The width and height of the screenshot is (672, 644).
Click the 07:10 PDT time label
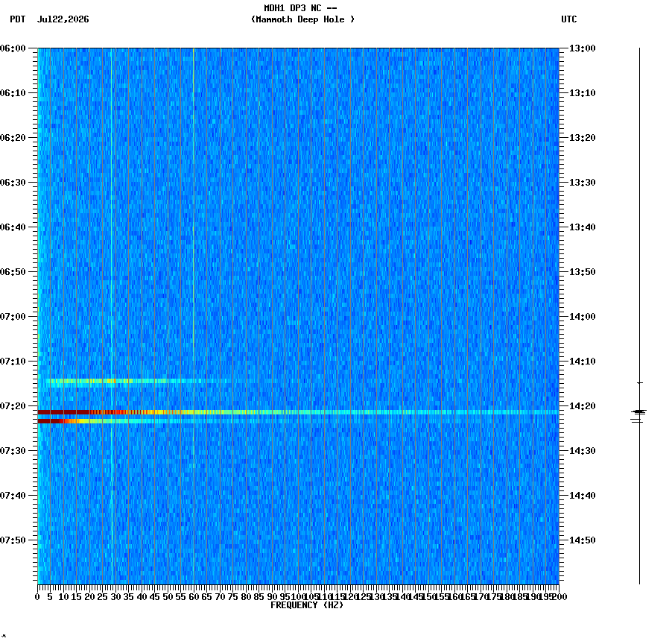point(13,362)
